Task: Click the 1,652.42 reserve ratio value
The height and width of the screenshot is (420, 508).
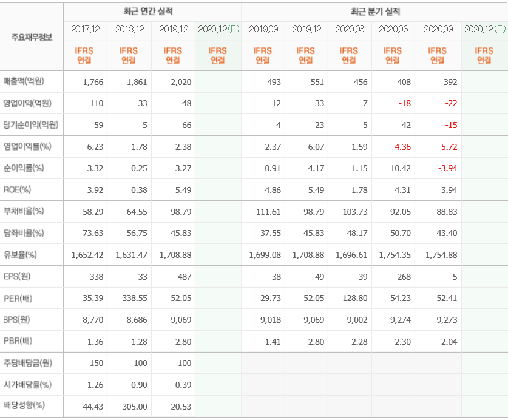Action: 87,255
